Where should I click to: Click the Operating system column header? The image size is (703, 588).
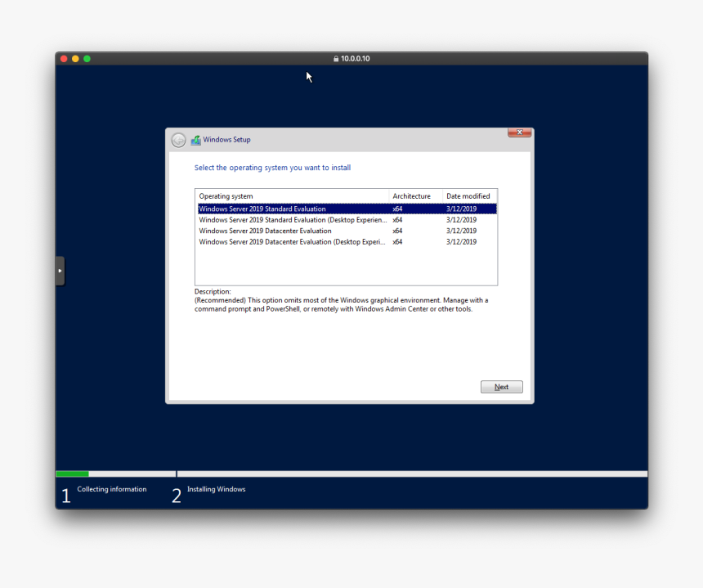(x=225, y=195)
